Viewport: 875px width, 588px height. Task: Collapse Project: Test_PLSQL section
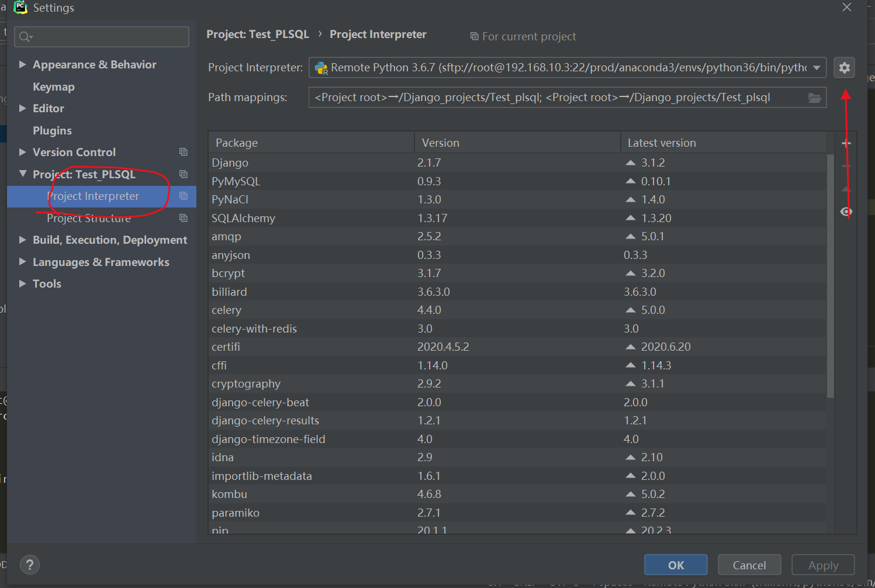click(x=22, y=174)
